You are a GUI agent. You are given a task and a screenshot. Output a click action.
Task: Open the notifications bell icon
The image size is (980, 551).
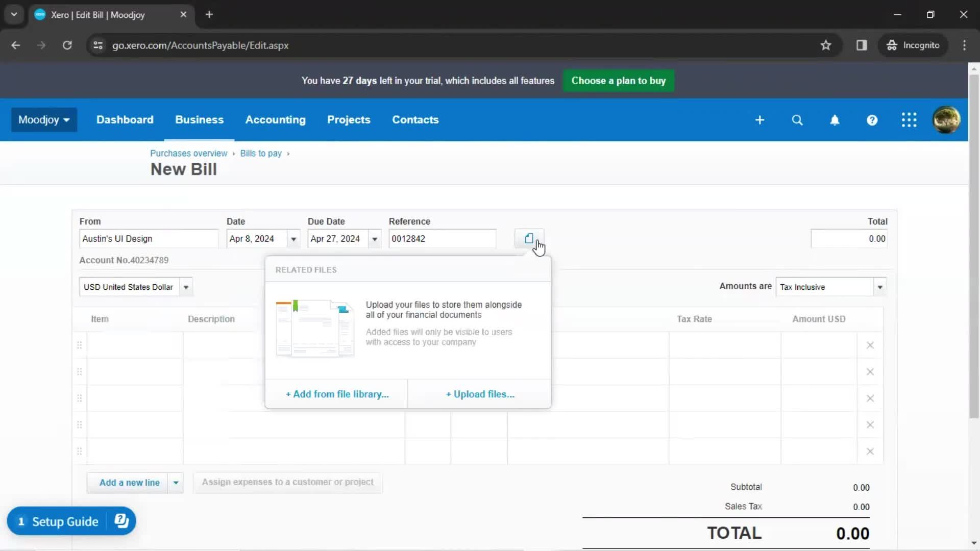[x=835, y=120]
